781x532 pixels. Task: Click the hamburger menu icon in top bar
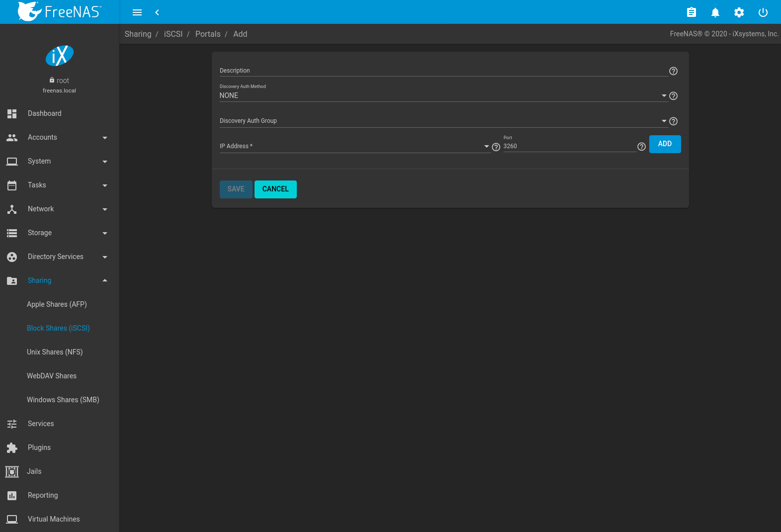(x=137, y=12)
